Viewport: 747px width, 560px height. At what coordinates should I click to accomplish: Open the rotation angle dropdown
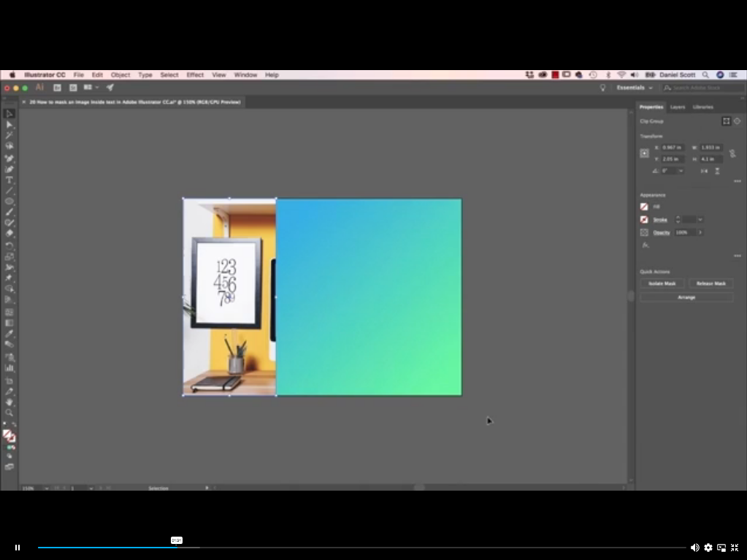click(681, 170)
